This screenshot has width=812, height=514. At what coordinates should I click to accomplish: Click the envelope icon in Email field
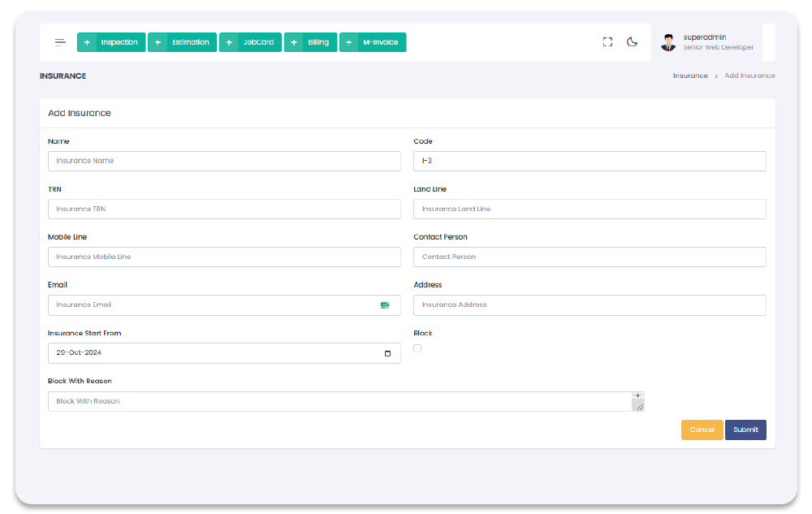coord(385,305)
